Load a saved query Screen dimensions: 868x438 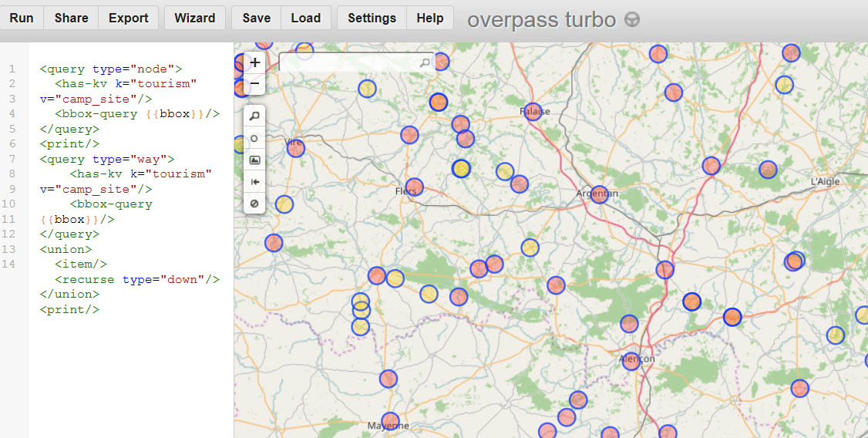pos(305,18)
